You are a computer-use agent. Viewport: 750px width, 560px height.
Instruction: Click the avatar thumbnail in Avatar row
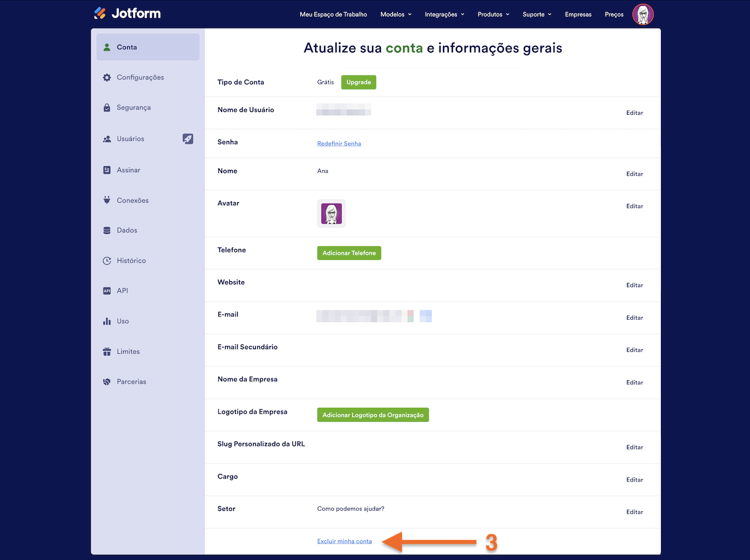332,213
